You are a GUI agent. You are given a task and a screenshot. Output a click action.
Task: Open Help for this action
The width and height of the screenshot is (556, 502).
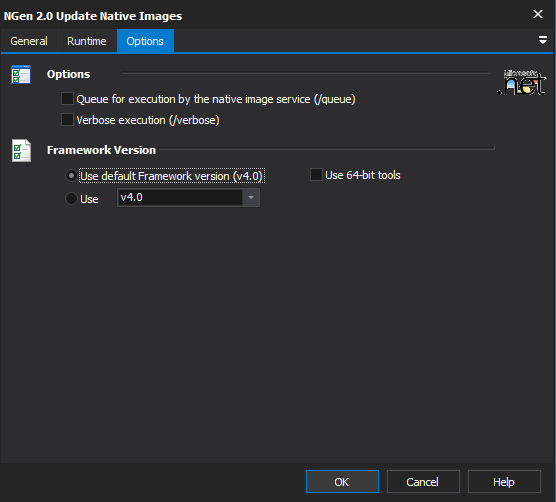504,482
